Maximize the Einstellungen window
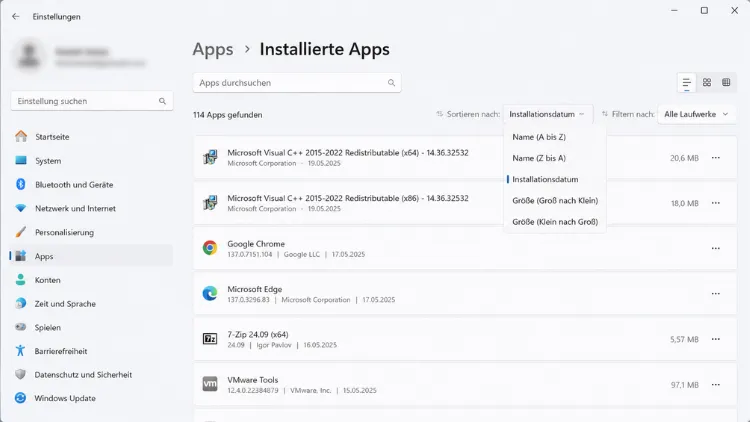This screenshot has width=750, height=422. [x=704, y=10]
